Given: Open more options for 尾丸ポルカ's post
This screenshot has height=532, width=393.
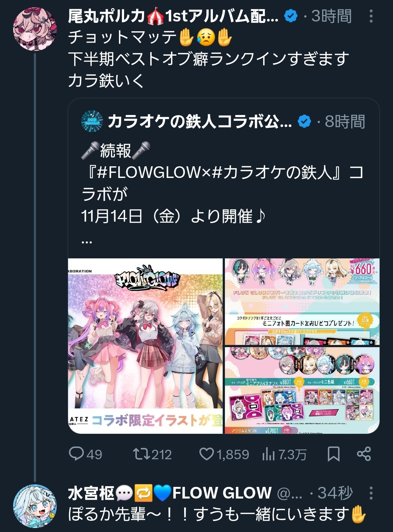Looking at the screenshot, I should pyautogui.click(x=371, y=16).
